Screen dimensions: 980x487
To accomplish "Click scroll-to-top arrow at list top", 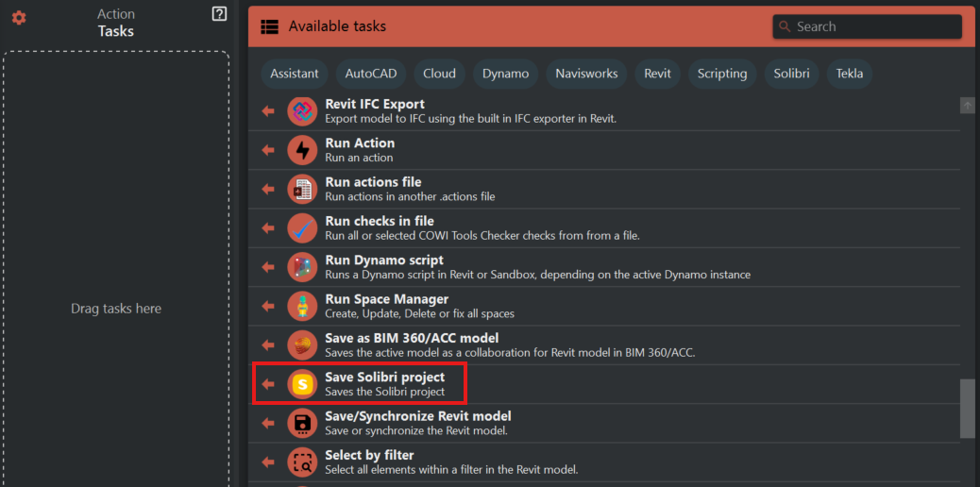I will pyautogui.click(x=968, y=106).
